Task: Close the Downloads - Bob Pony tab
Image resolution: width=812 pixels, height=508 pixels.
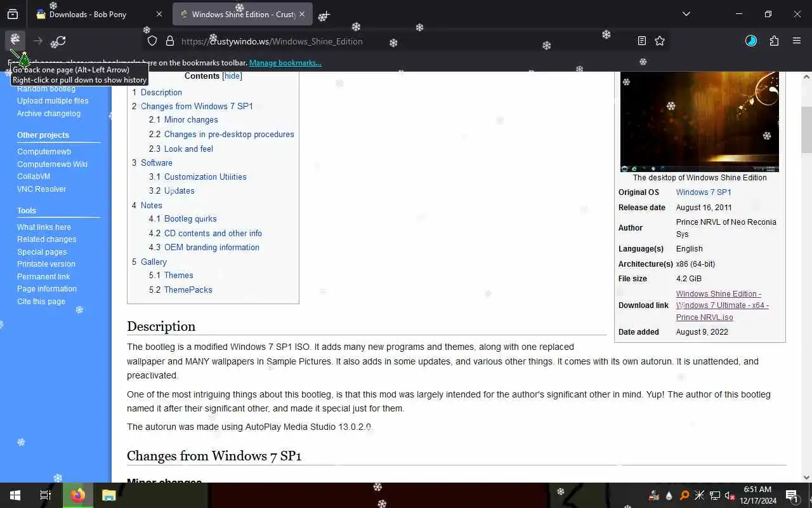Action: click(x=159, y=14)
